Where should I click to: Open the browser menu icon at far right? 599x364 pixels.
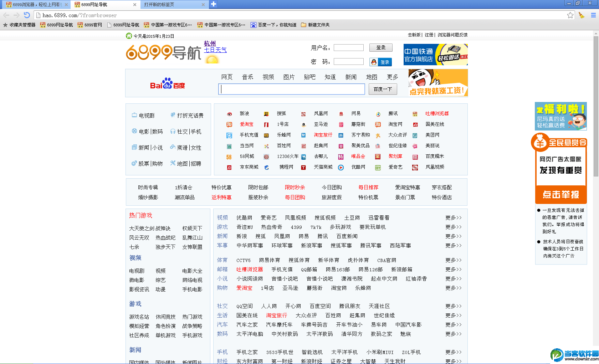593,15
